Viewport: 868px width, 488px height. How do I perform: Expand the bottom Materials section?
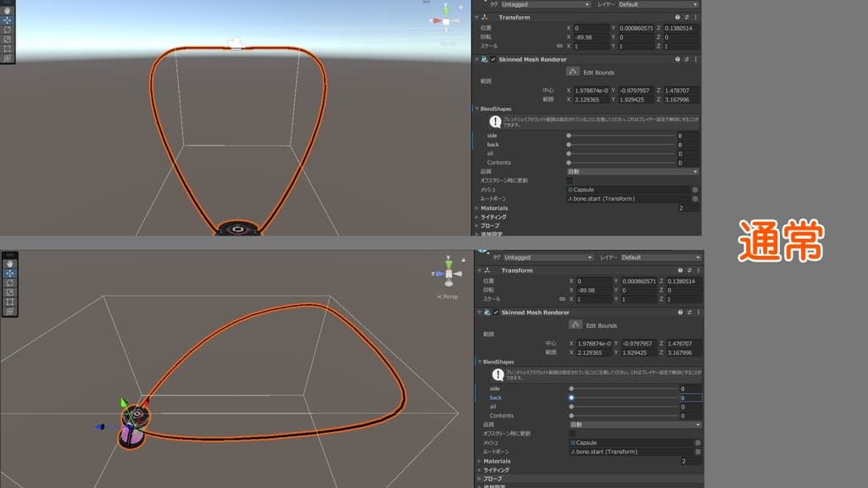479,461
